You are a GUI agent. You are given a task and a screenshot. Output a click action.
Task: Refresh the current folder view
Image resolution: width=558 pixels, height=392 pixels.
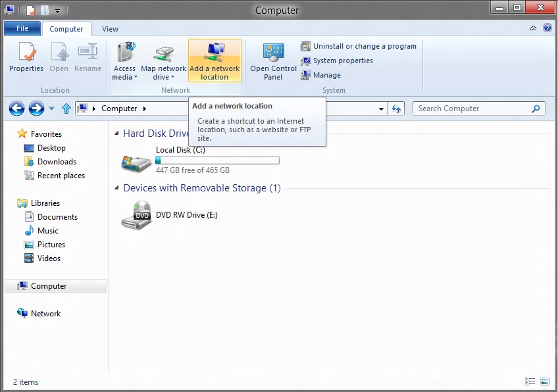(396, 109)
